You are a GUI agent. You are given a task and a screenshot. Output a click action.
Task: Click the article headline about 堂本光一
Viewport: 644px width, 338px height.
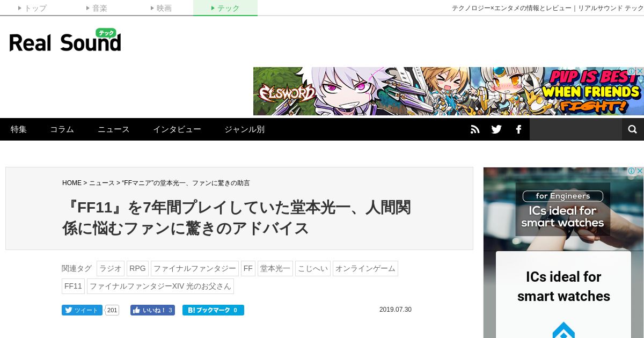tap(237, 217)
